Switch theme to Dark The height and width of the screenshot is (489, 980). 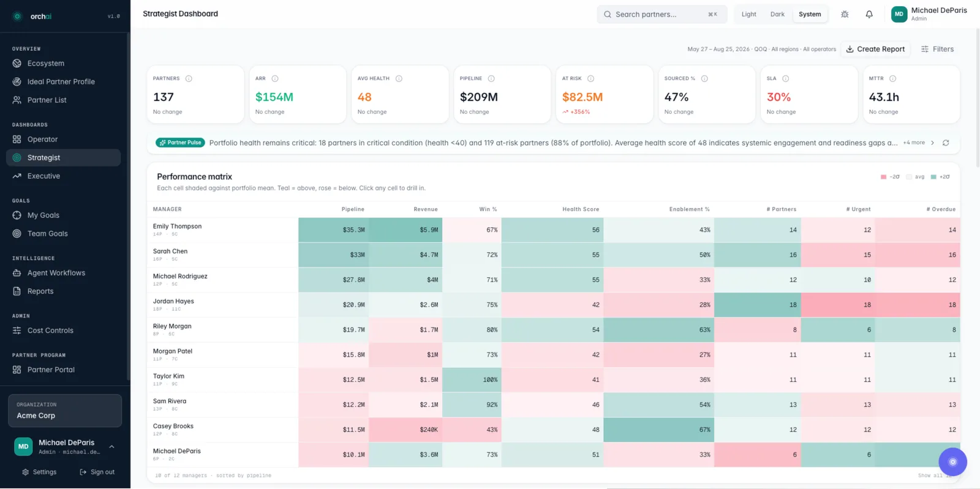click(777, 14)
